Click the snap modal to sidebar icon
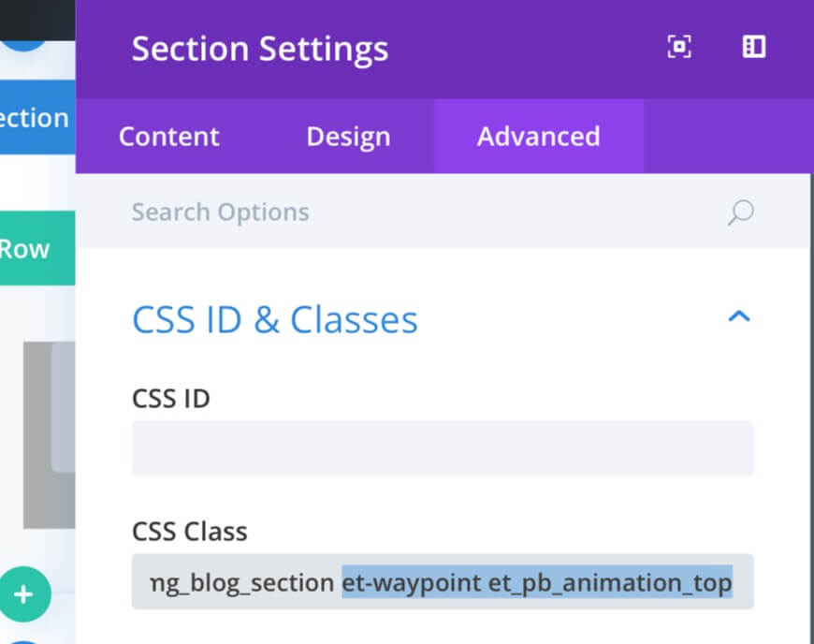 pyautogui.click(x=754, y=47)
